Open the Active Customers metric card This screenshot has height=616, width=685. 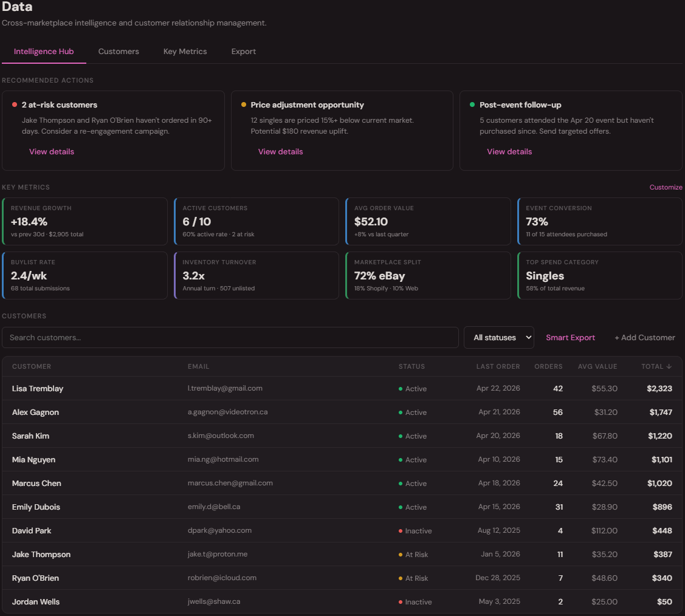[x=256, y=221]
